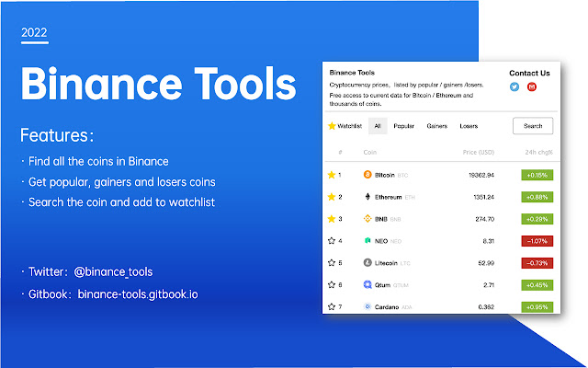Image resolution: width=588 pixels, height=368 pixels.
Task: Open the binance-tools.gitbook.io link
Action: tap(138, 294)
